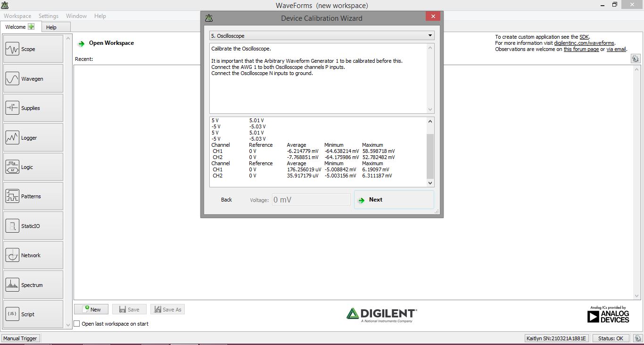Viewport: 644px width, 345px height.
Task: Open the Network analyzer instrument
Action: [x=33, y=255]
